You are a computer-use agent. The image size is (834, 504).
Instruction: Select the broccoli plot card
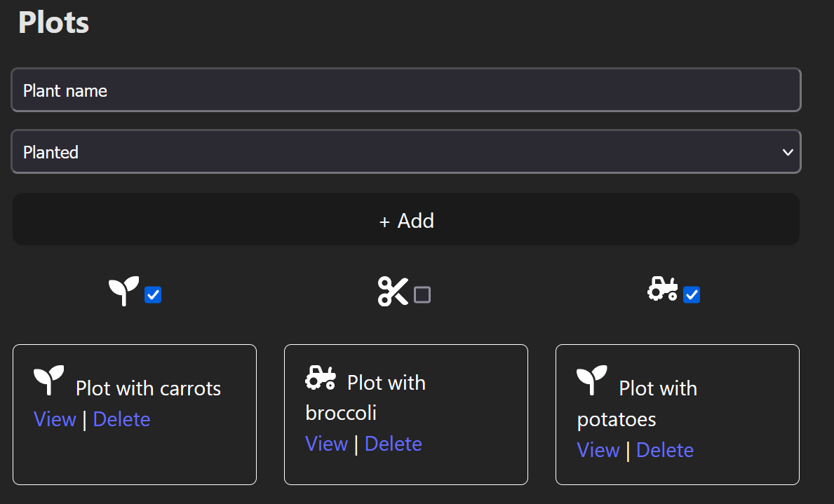click(x=405, y=414)
